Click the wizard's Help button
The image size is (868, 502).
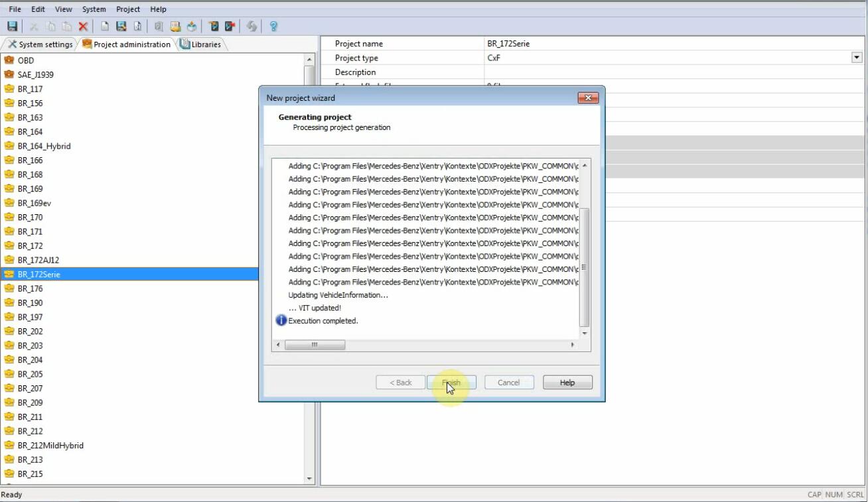pyautogui.click(x=567, y=383)
